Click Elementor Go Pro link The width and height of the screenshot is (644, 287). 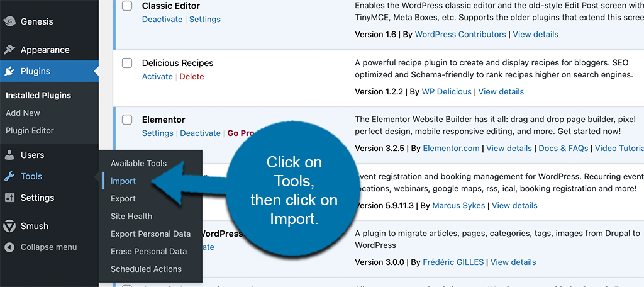click(x=240, y=133)
